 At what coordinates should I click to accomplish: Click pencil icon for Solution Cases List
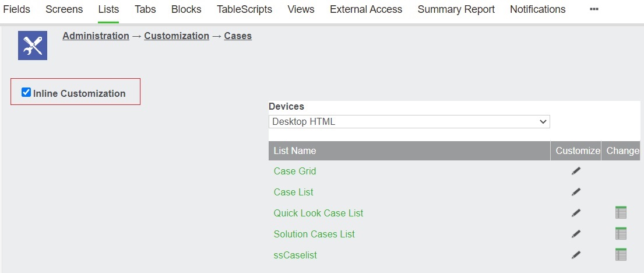tap(576, 234)
